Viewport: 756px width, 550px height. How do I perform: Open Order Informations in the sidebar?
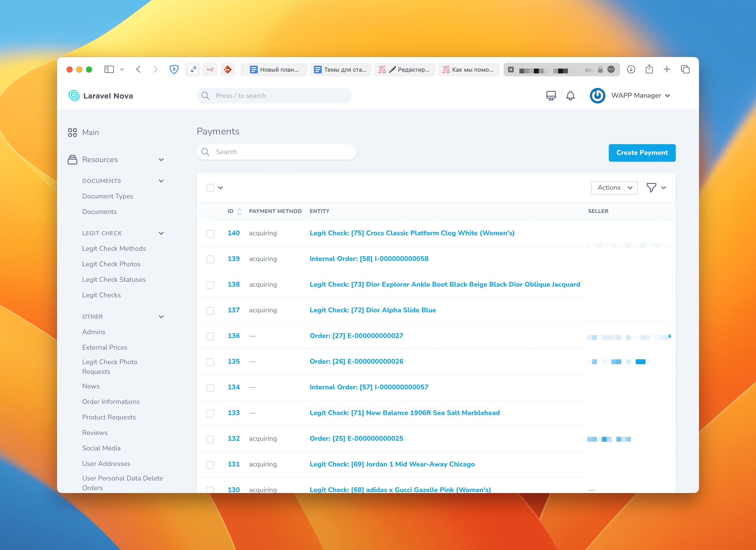point(111,401)
